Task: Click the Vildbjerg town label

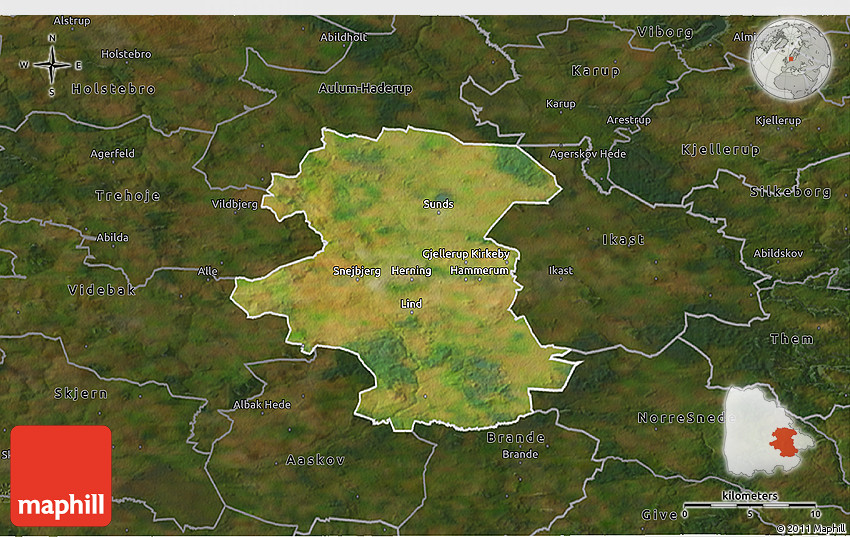Action: [235, 204]
